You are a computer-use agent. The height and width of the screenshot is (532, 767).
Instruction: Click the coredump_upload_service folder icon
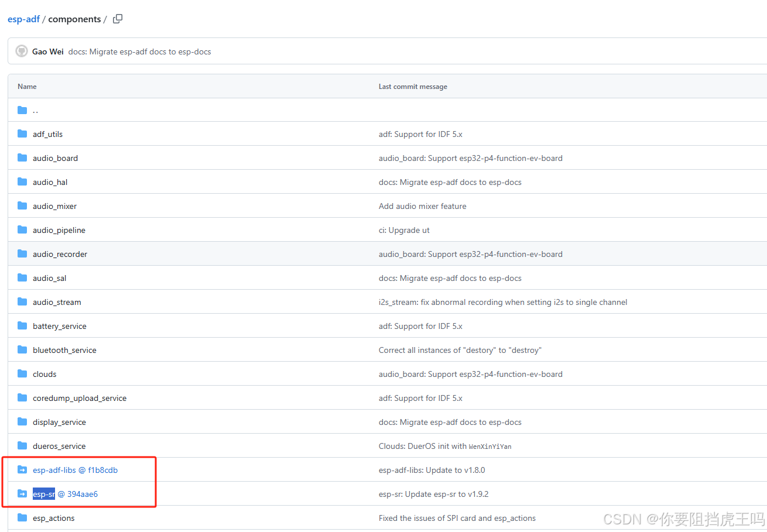coord(22,398)
